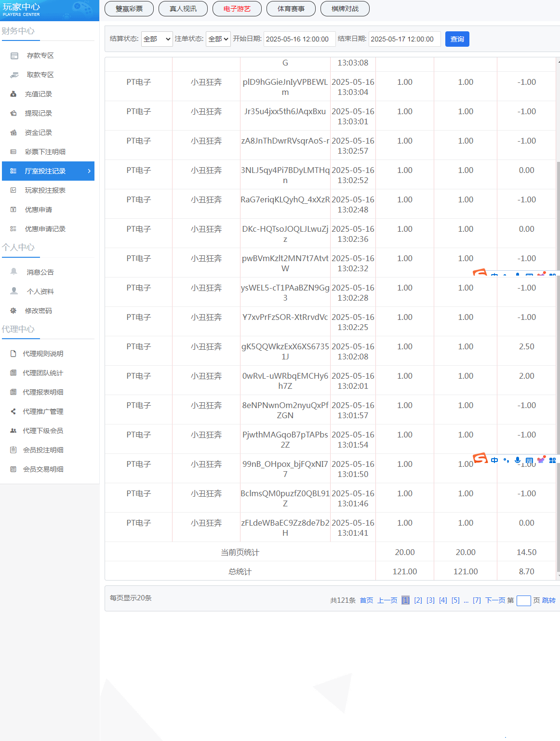Switch to the 真人视讯 tab
The width and height of the screenshot is (560, 741).
183,9
